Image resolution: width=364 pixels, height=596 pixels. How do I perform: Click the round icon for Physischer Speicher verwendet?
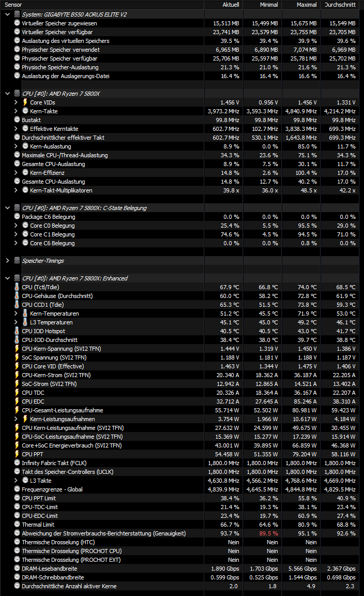pyautogui.click(x=17, y=50)
